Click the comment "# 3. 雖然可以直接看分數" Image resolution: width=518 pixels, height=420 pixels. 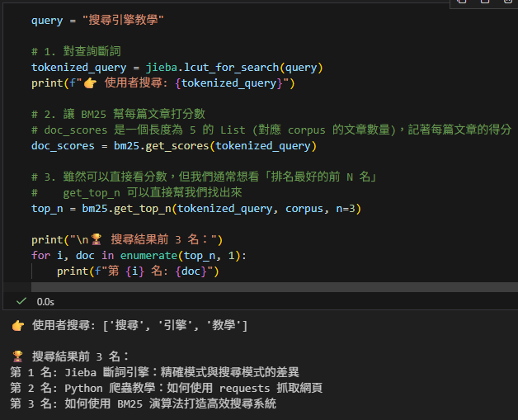coord(204,177)
